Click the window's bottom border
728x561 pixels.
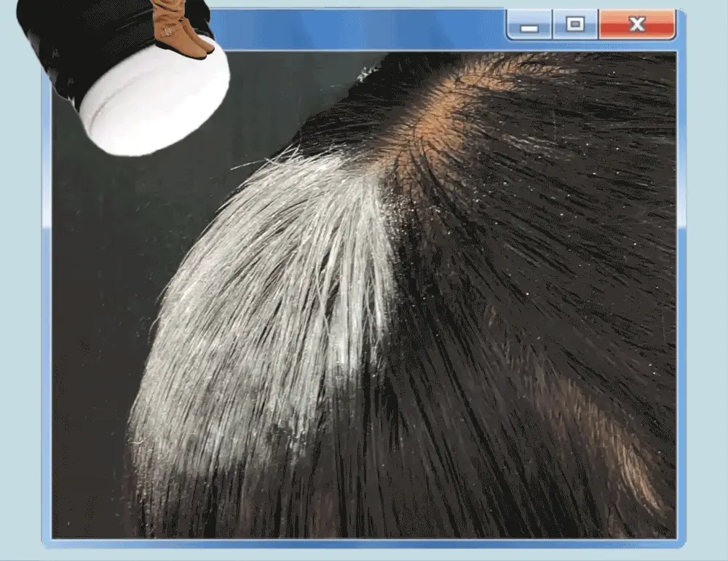pos(364,544)
